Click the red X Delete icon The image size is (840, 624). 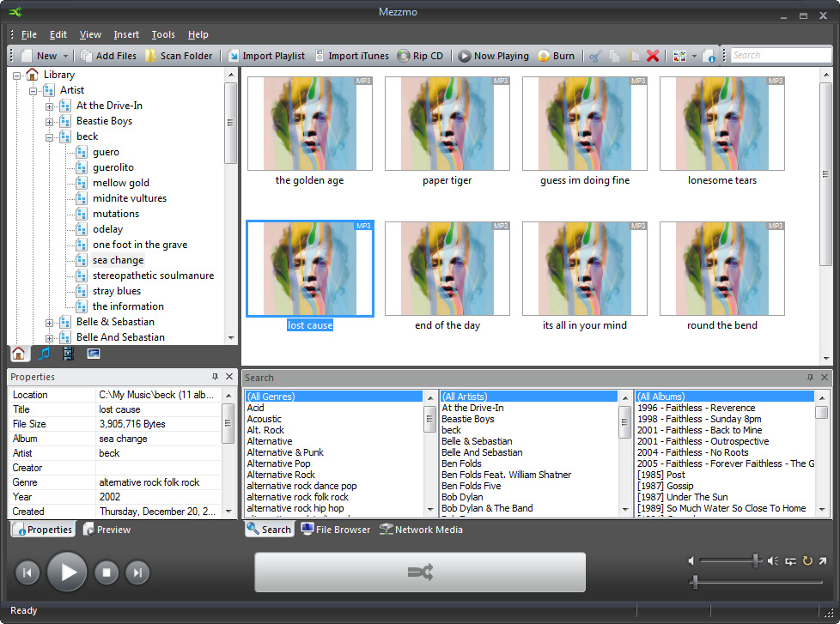653,56
